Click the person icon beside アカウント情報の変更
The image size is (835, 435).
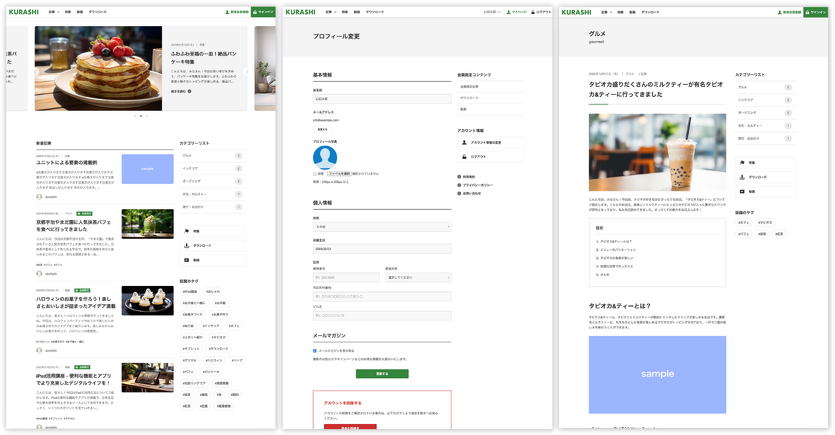pos(464,143)
